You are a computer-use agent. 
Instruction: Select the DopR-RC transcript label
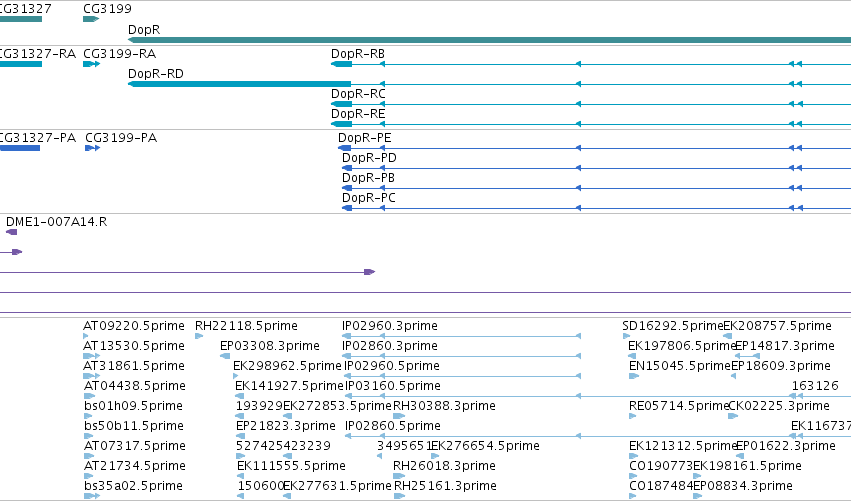coord(358,94)
